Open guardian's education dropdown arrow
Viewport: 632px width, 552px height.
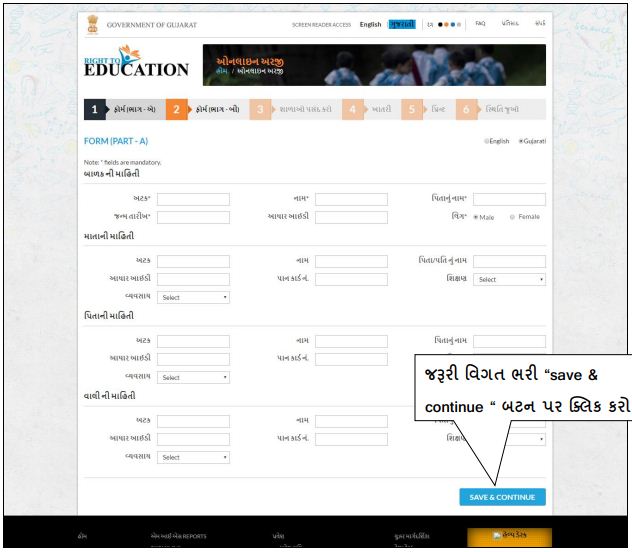pos(541,439)
